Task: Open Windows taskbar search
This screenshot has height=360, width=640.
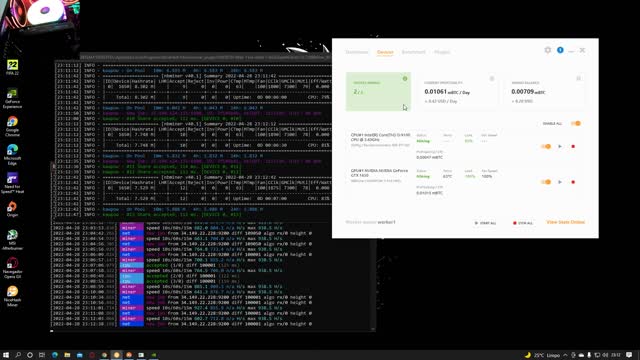Action: point(18,355)
